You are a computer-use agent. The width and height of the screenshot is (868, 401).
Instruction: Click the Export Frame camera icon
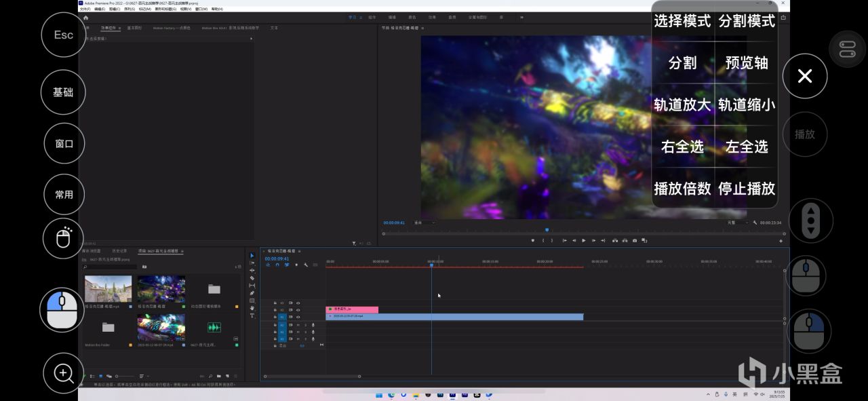(x=635, y=240)
